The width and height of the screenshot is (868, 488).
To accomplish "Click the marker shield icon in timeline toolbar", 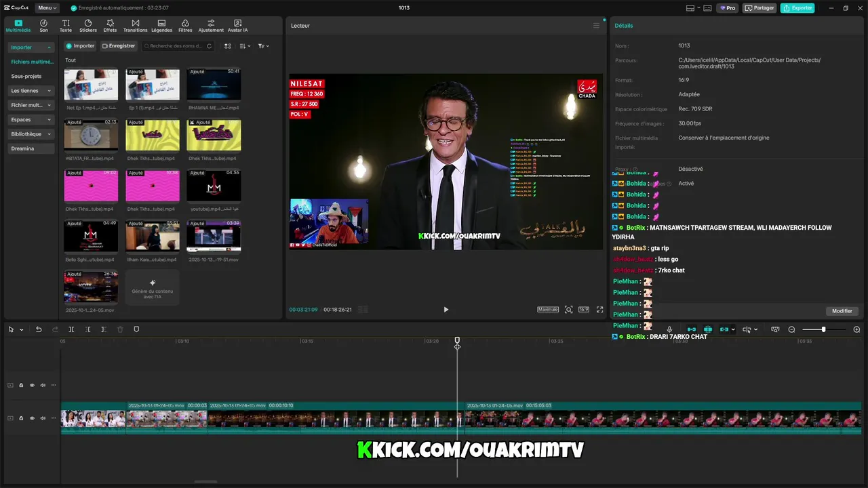I will (136, 329).
